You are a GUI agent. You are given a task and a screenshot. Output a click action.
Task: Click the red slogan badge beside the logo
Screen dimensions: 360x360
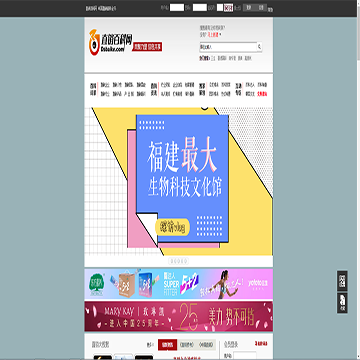point(147,47)
